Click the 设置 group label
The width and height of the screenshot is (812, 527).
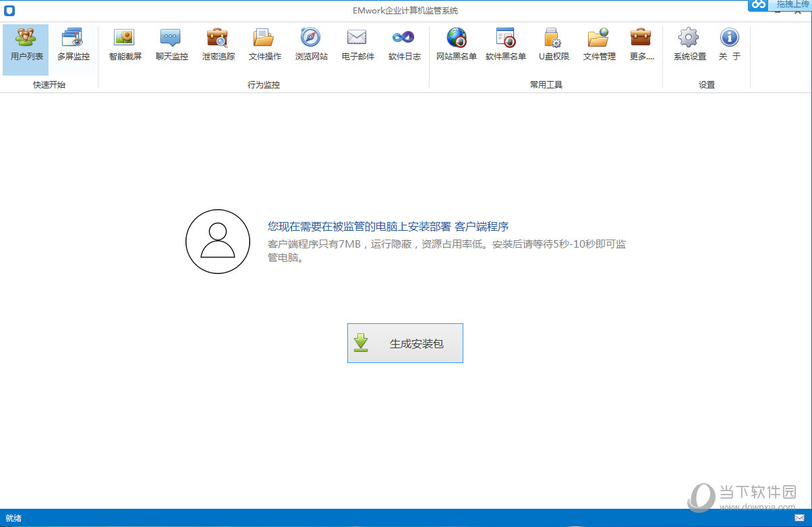[707, 85]
